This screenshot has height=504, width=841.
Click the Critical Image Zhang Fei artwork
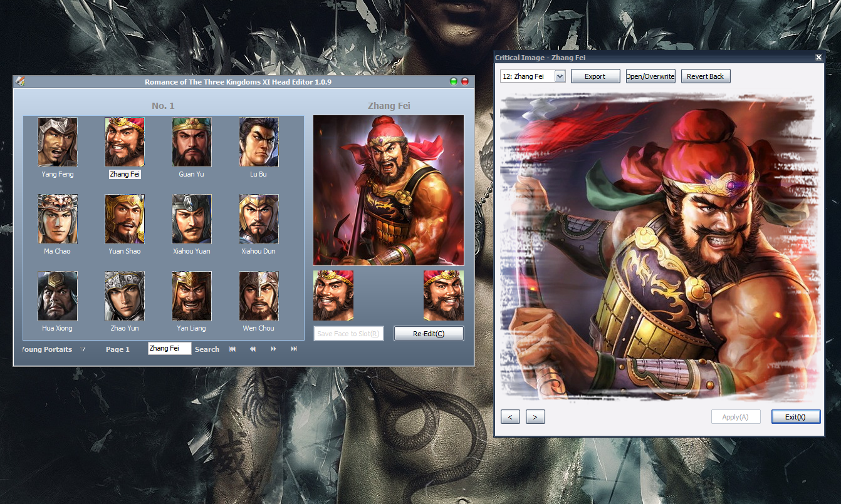tap(659, 247)
